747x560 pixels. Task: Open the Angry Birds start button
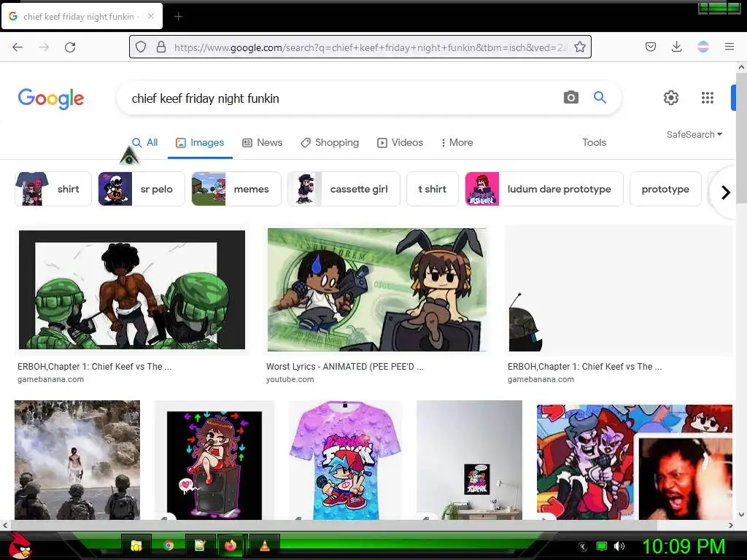(20, 545)
